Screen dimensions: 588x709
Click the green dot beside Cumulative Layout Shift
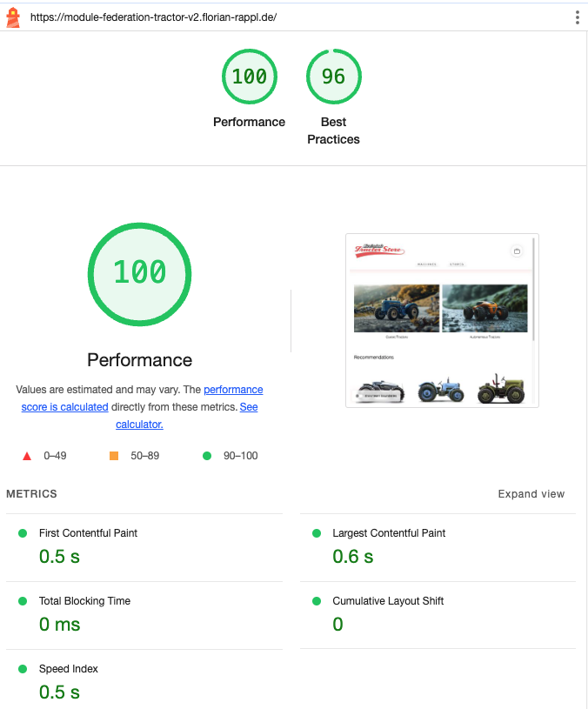[x=317, y=601]
